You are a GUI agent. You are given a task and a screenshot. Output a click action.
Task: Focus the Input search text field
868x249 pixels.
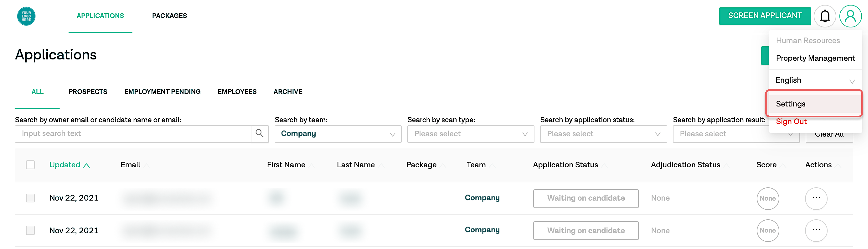[x=133, y=134]
